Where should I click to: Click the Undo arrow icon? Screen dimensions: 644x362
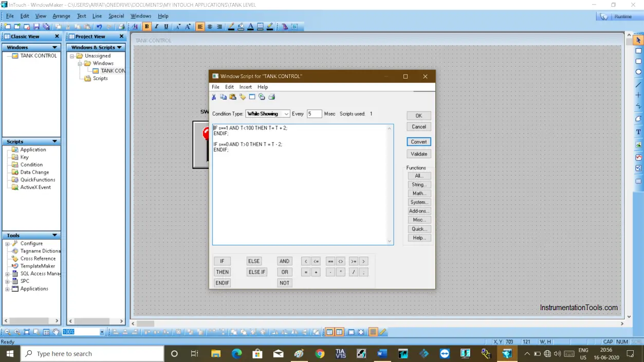[99, 27]
